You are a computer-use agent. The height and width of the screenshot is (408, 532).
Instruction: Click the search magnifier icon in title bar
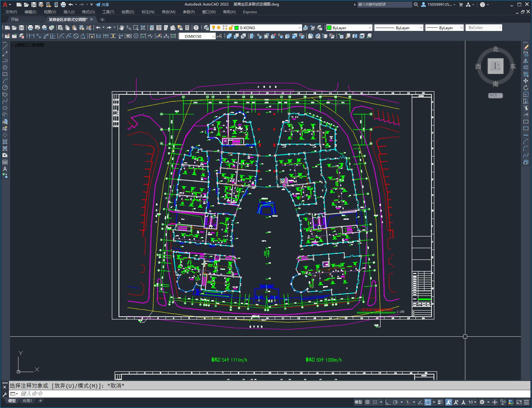point(416,5)
